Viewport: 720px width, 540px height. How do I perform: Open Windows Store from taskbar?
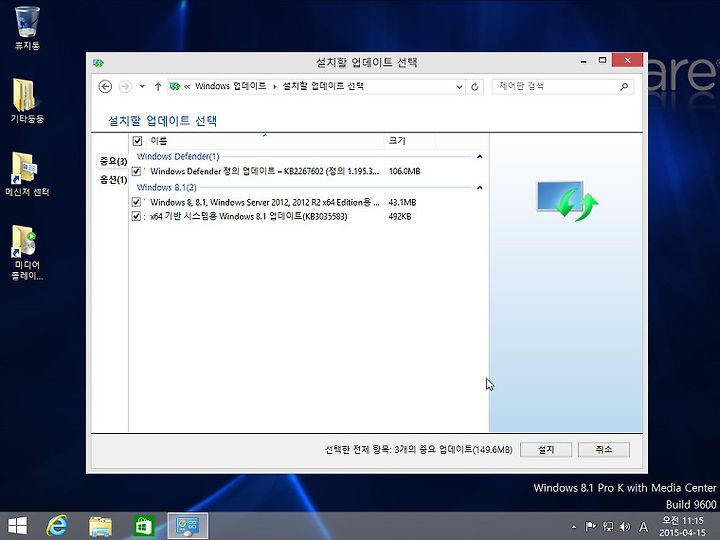coord(144,526)
